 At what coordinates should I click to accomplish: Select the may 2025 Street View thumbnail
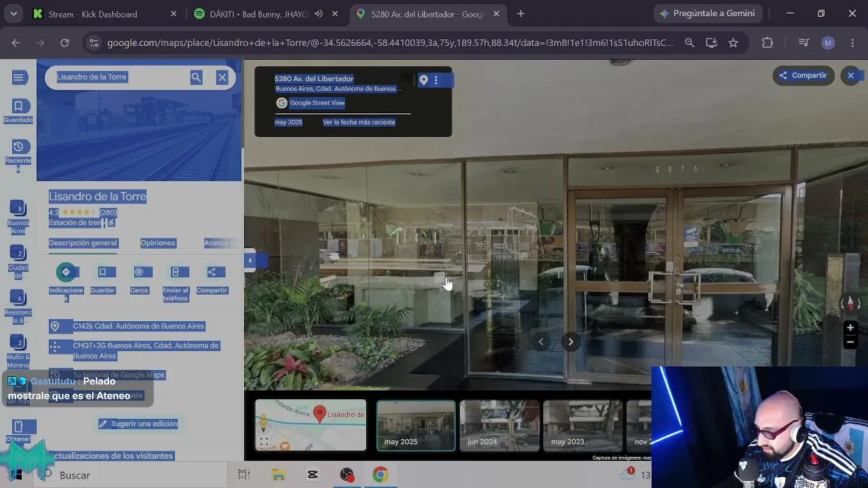point(416,426)
